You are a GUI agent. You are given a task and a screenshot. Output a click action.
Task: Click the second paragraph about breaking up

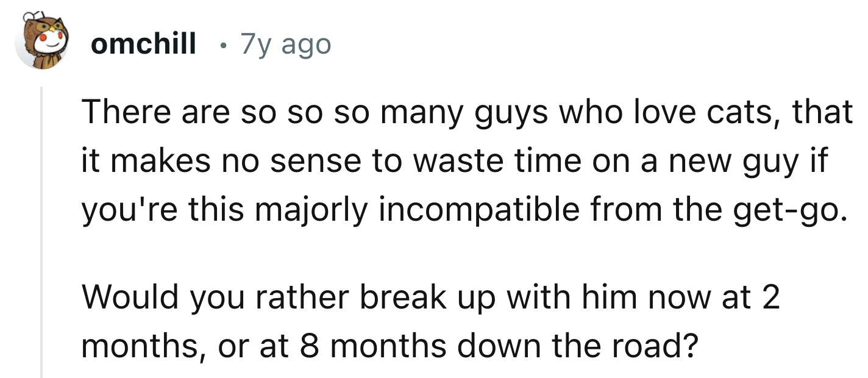pos(427,323)
